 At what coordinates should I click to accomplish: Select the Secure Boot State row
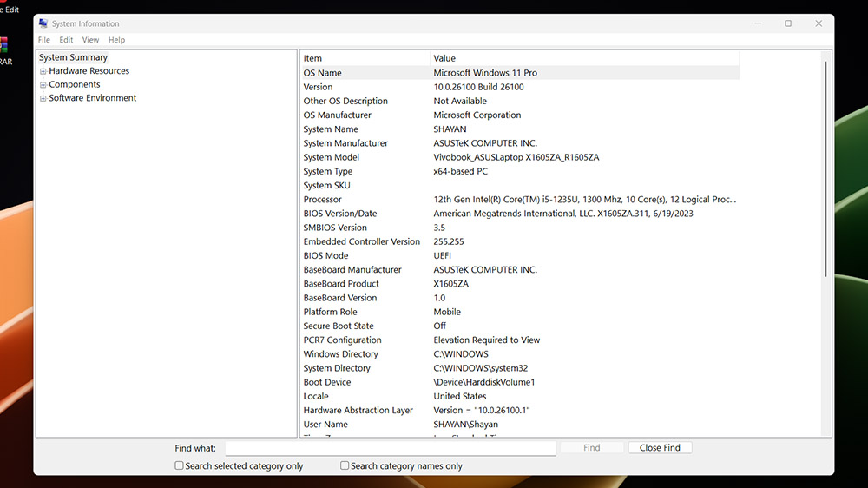click(520, 326)
